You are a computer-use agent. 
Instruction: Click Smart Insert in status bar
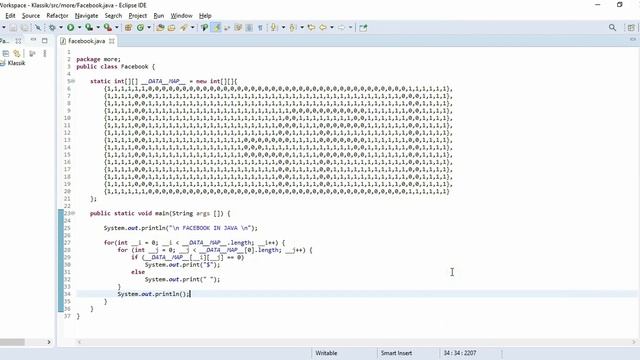click(396, 353)
